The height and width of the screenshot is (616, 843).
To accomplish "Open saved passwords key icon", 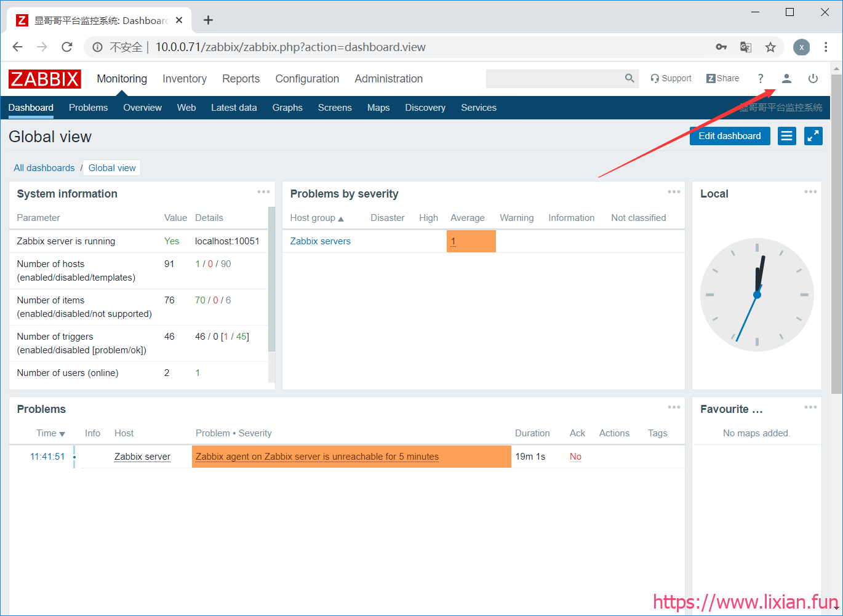I will 721,47.
